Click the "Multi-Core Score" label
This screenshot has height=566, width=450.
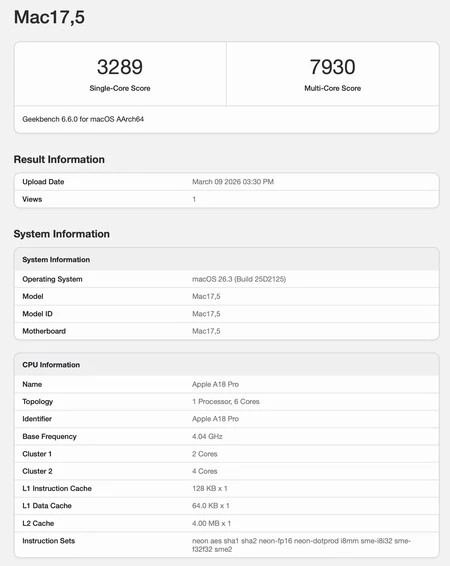coord(332,88)
